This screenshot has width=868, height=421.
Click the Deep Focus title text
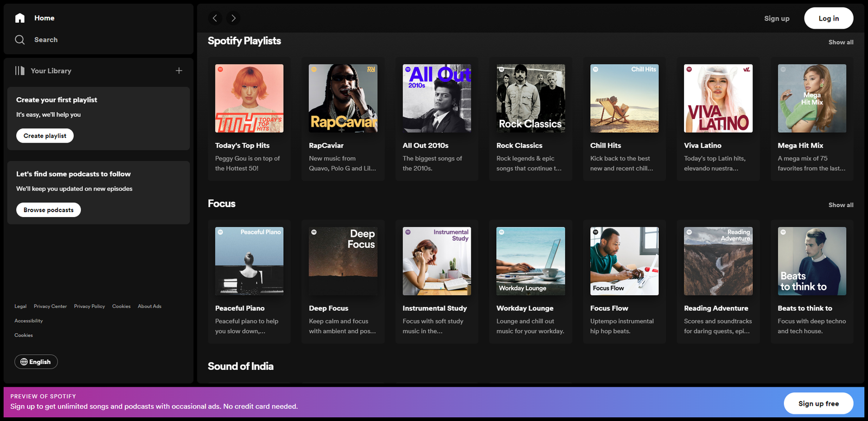(329, 308)
